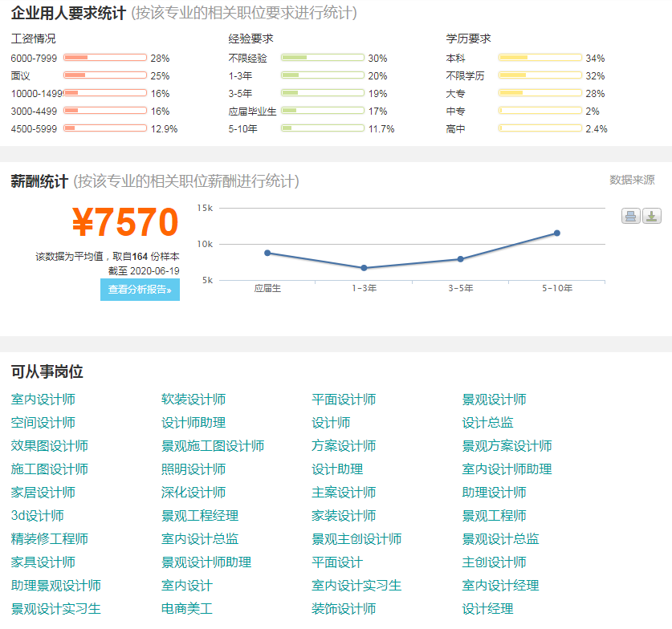Open the 软装设计师 job link

pyautogui.click(x=193, y=399)
